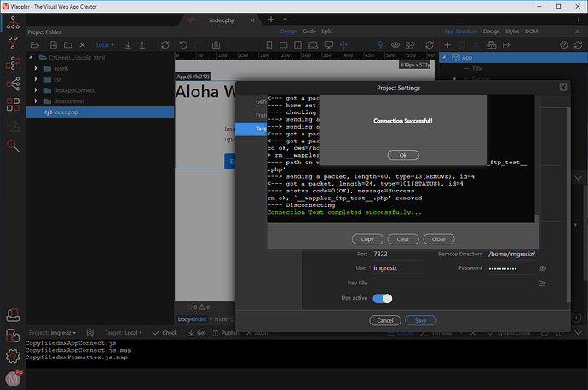Click the upload arrow icon in Project Folder

pos(142,45)
